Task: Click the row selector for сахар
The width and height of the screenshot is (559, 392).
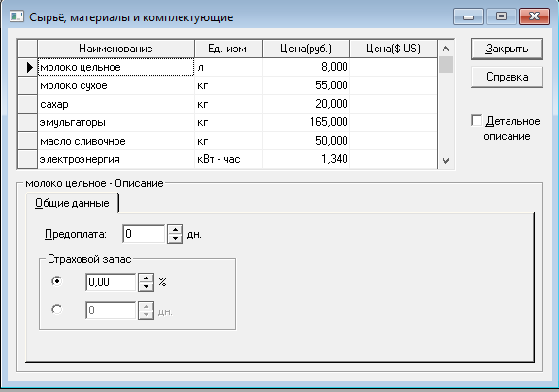Action: [x=27, y=104]
